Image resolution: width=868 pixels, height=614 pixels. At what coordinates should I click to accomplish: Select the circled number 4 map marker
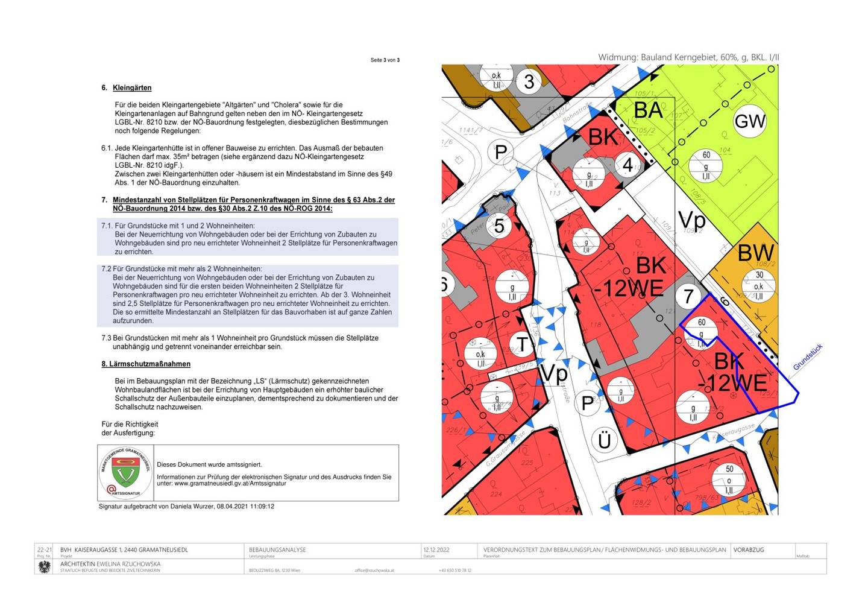[x=627, y=165]
